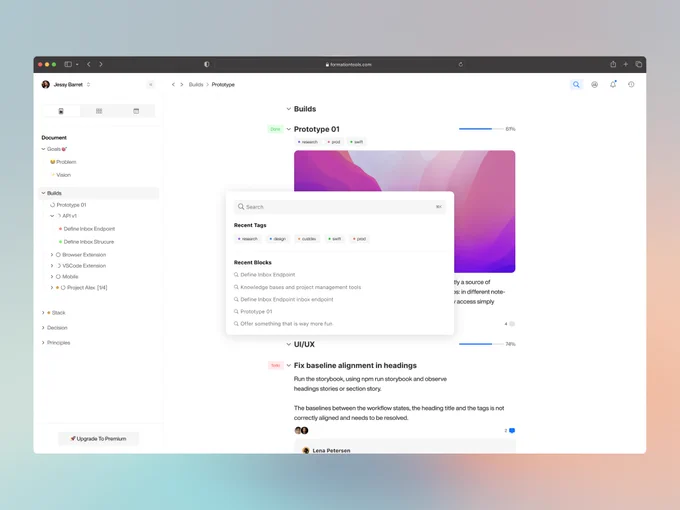
Task: Click assignee avatars under Fix baseline text
Action: (x=301, y=430)
